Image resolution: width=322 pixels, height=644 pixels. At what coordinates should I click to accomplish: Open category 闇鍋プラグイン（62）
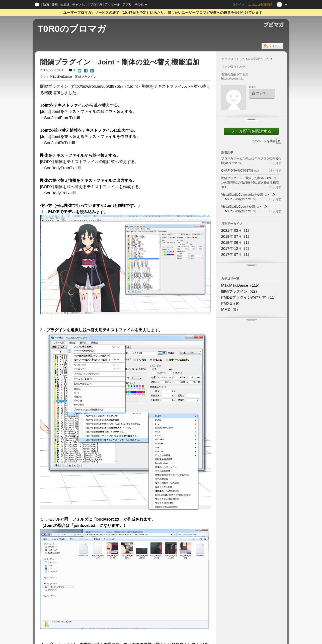[x=240, y=291]
